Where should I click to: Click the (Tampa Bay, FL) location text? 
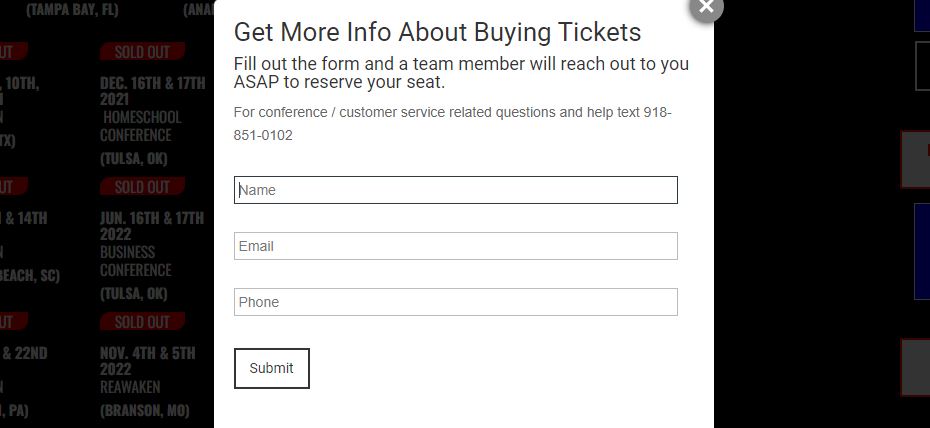tap(72, 9)
